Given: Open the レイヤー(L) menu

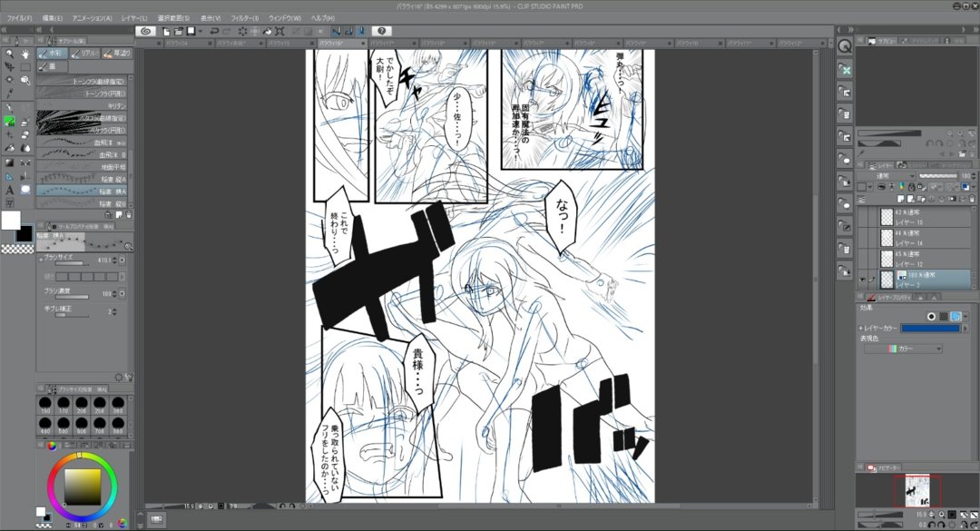Looking at the screenshot, I should click(x=134, y=18).
